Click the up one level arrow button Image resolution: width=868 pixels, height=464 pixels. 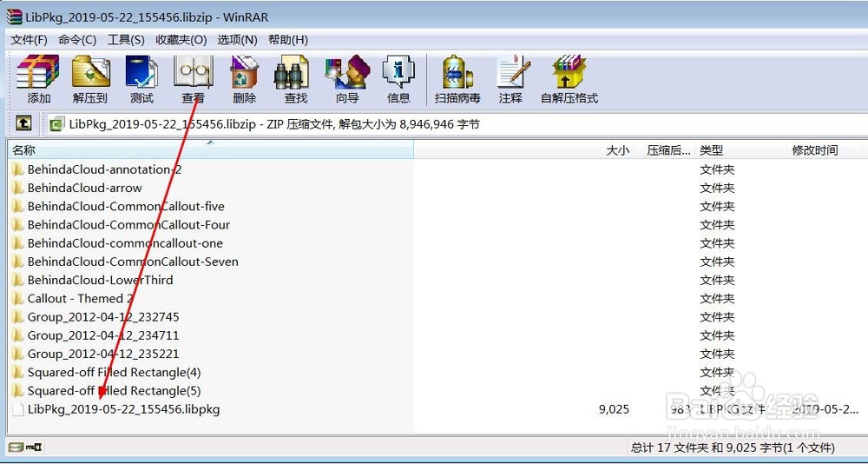23,123
